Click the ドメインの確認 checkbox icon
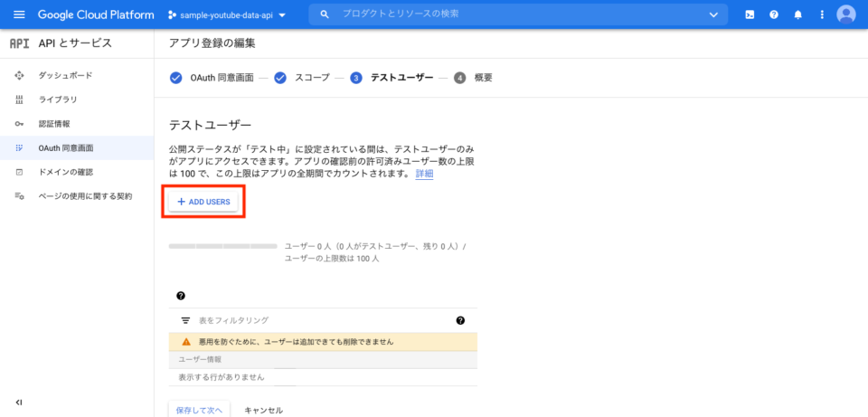 [19, 172]
